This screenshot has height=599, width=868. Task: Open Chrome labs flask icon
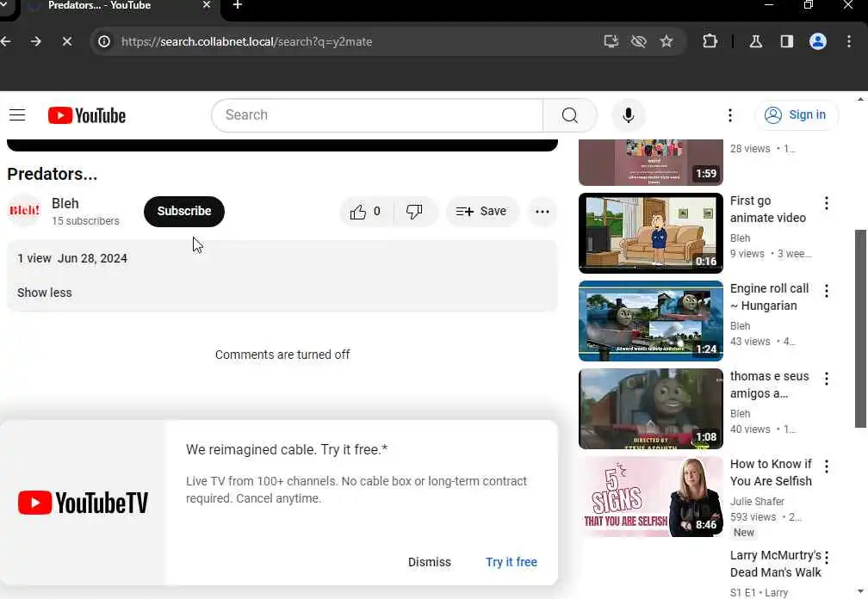click(756, 41)
